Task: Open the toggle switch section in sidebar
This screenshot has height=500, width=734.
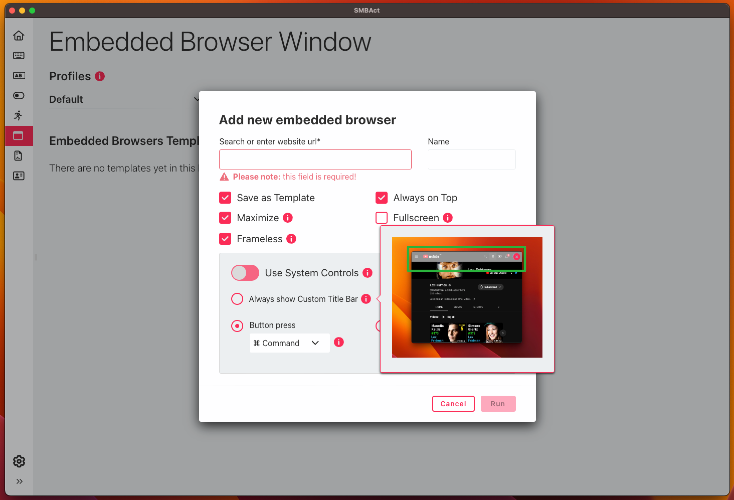Action: 19,96
